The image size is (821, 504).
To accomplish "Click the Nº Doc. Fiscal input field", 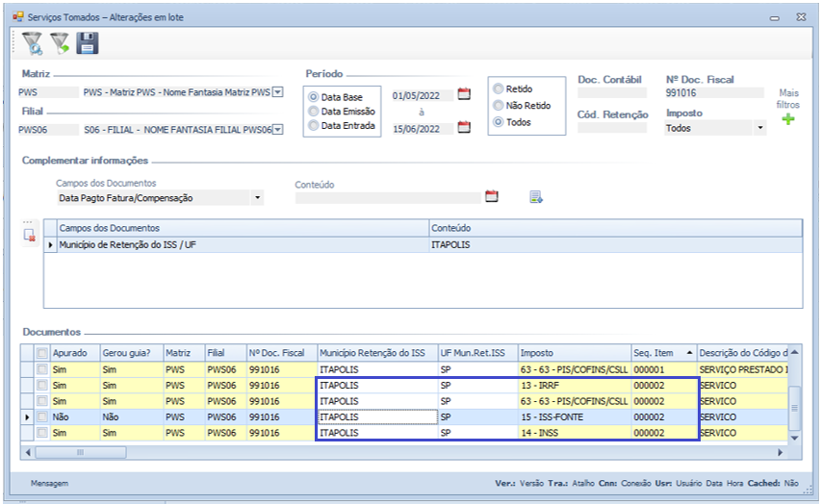I will pos(713,93).
